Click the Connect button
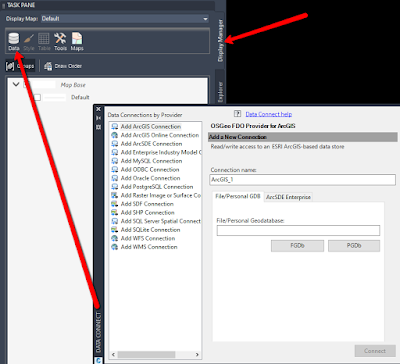Screen dimensions: 400x364 coord(375,351)
